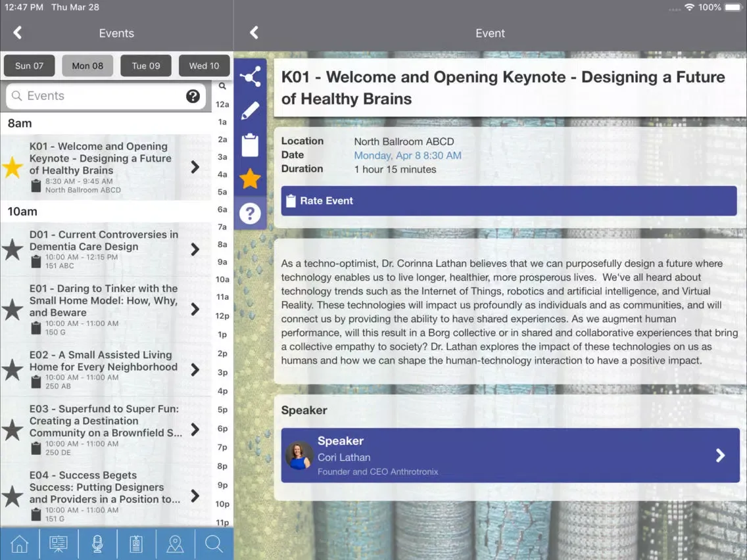Viewport: 747px width, 560px height.
Task: Select the Wed 10 day tab
Action: pos(205,66)
